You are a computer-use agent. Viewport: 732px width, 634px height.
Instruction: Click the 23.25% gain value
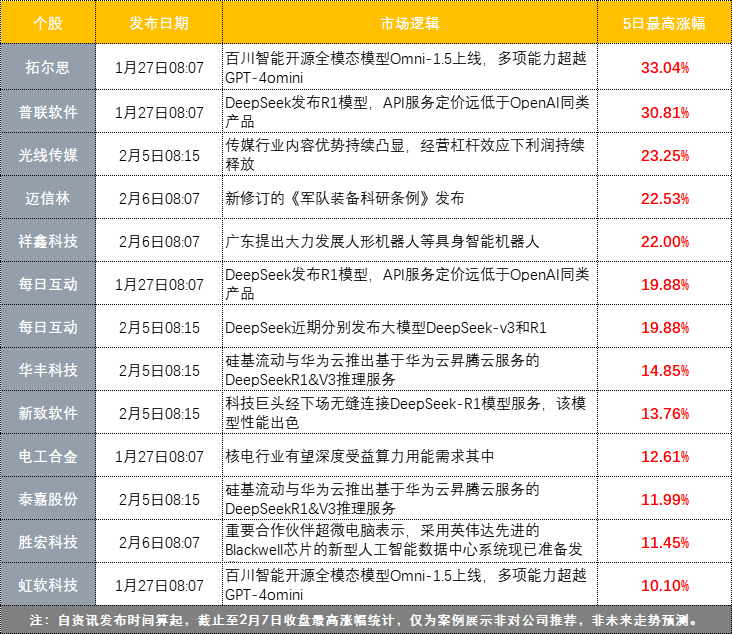(665, 155)
